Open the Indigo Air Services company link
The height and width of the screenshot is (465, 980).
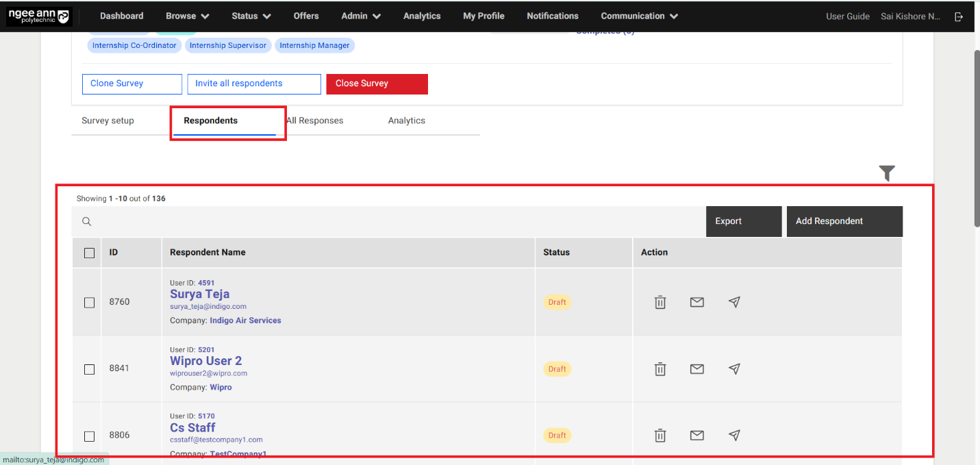245,321
